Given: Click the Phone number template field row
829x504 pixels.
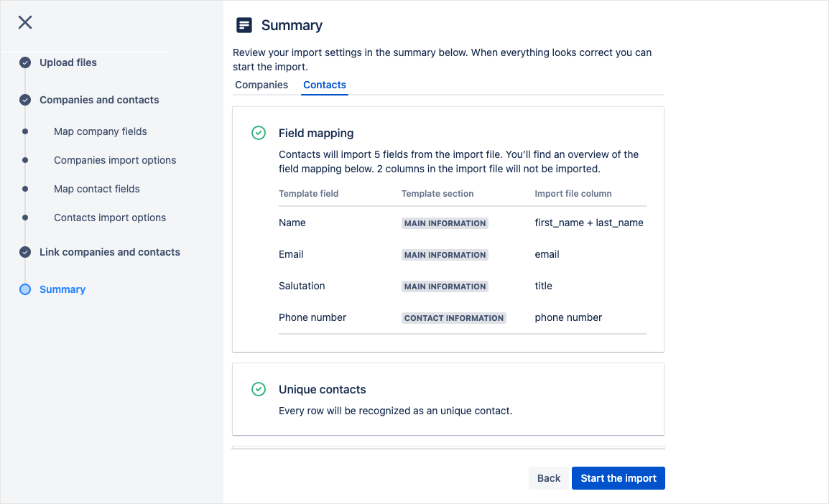Looking at the screenshot, I should click(312, 317).
